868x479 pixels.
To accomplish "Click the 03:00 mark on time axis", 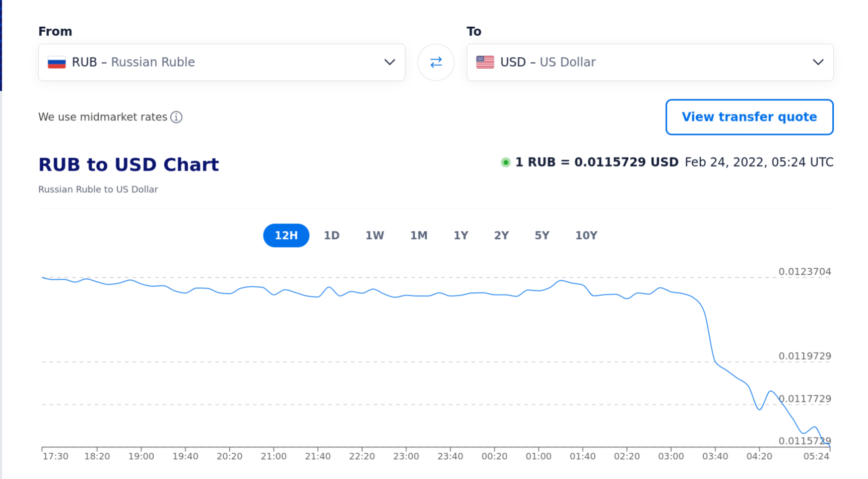I will coord(671,456).
